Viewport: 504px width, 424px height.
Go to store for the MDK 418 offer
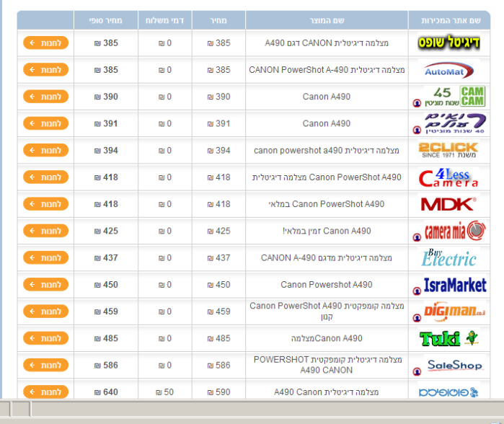coord(45,204)
